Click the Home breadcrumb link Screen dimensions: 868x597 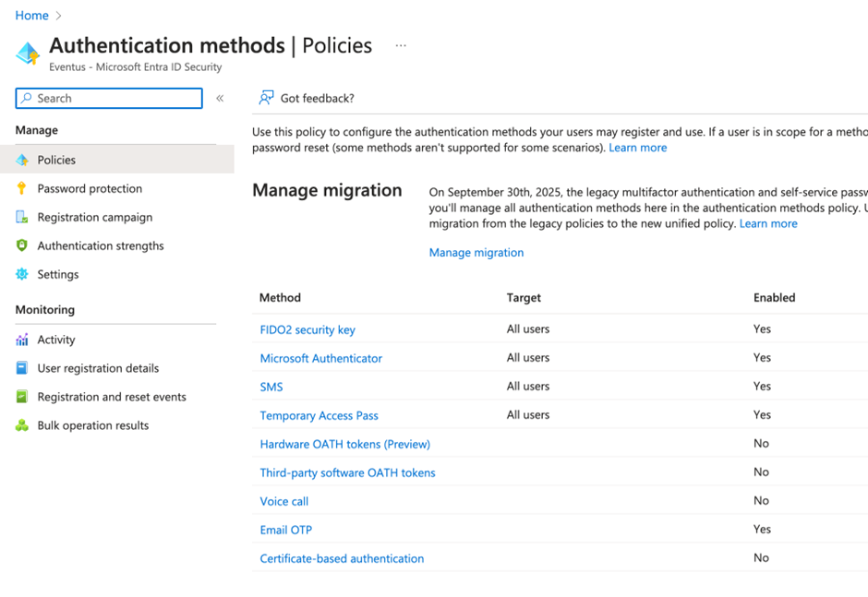[31, 16]
